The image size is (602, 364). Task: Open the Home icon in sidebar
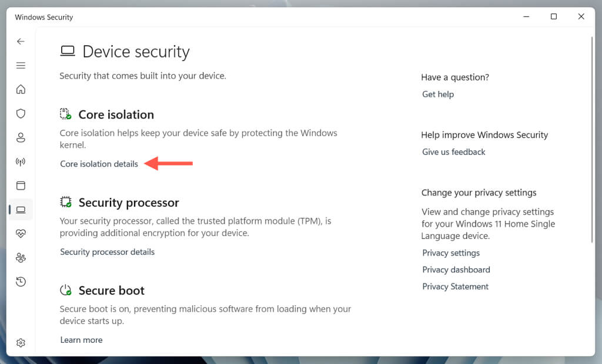pyautogui.click(x=21, y=89)
